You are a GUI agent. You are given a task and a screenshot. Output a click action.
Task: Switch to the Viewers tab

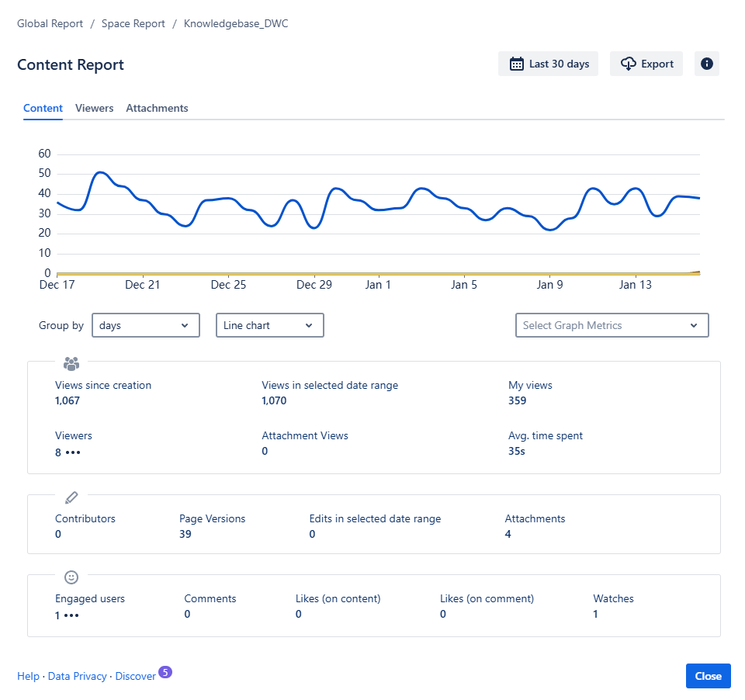94,108
